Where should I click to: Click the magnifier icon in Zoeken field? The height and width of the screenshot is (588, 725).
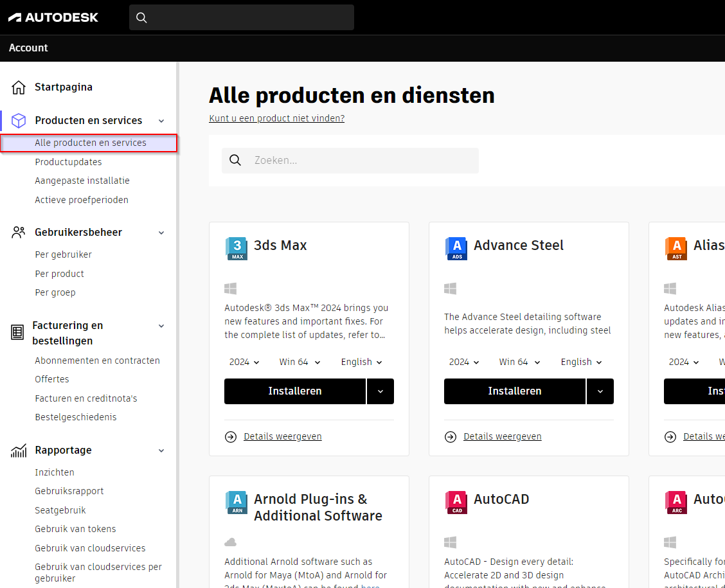click(235, 161)
